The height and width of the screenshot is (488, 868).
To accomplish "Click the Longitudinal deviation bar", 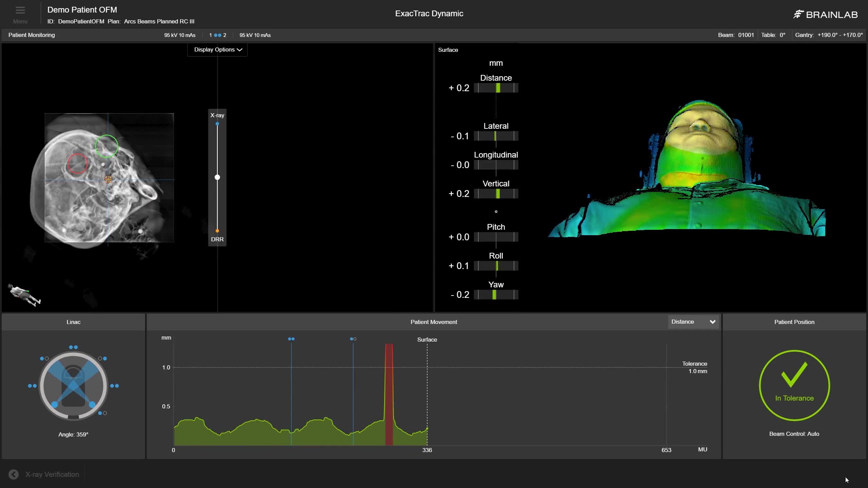I will tap(496, 165).
